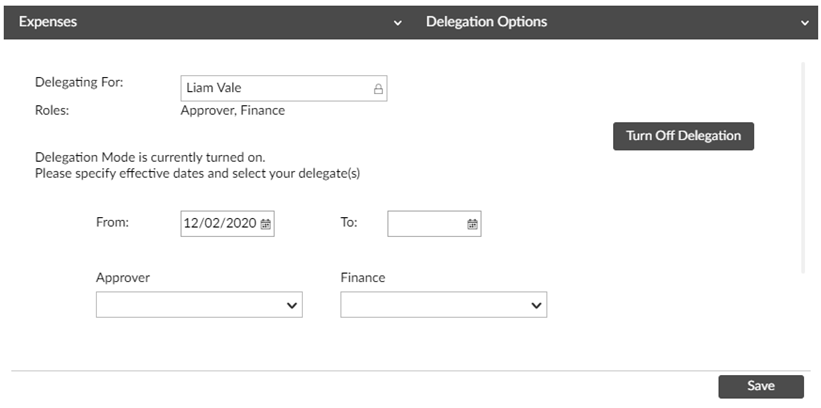Open the To date calendar picker icon
The image size is (821, 408).
pos(472,224)
